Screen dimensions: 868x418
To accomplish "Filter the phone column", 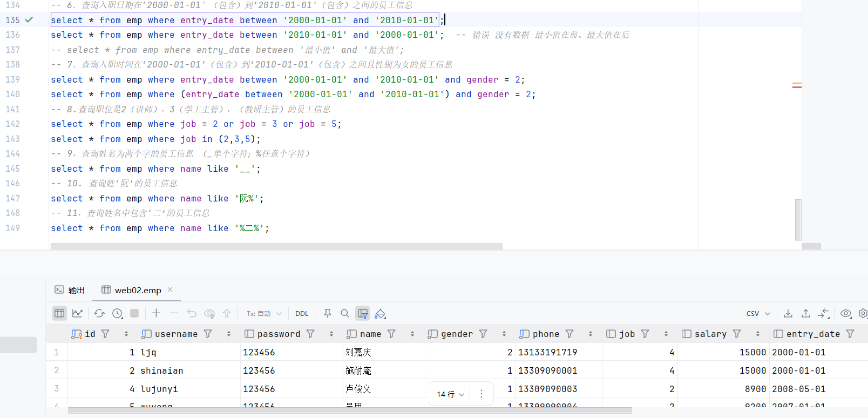I will (x=569, y=334).
